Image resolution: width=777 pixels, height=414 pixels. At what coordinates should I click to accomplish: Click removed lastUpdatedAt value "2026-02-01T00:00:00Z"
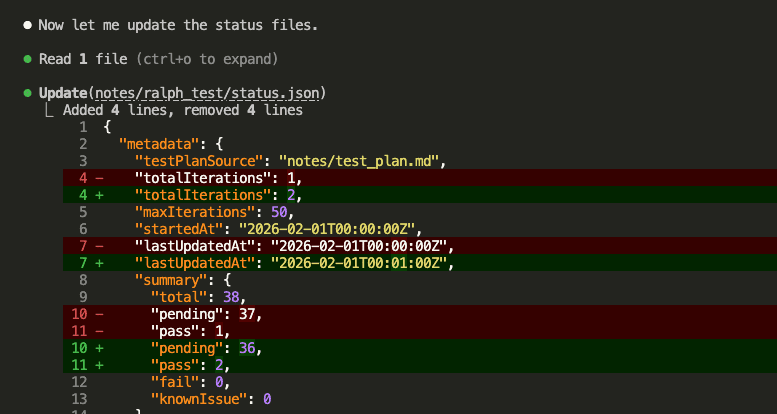[359, 246]
